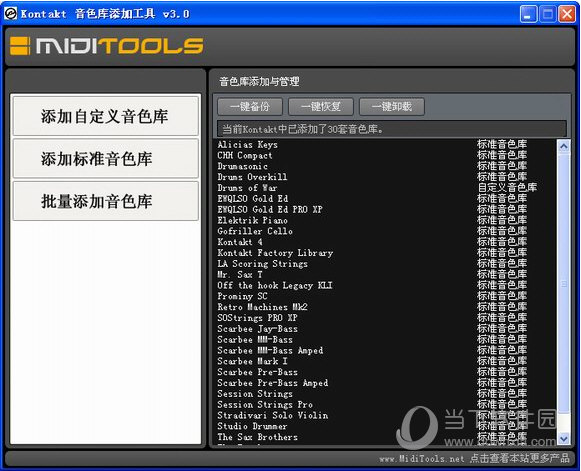Open the www.MidiTools.net link in footer
The height and width of the screenshot is (471, 581).
point(422,459)
